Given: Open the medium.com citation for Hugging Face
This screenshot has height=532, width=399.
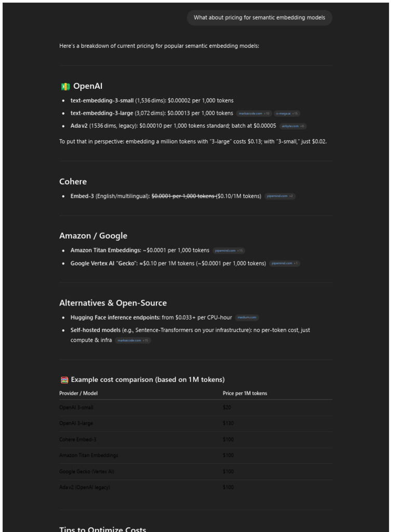Looking at the screenshot, I should pyautogui.click(x=247, y=317).
